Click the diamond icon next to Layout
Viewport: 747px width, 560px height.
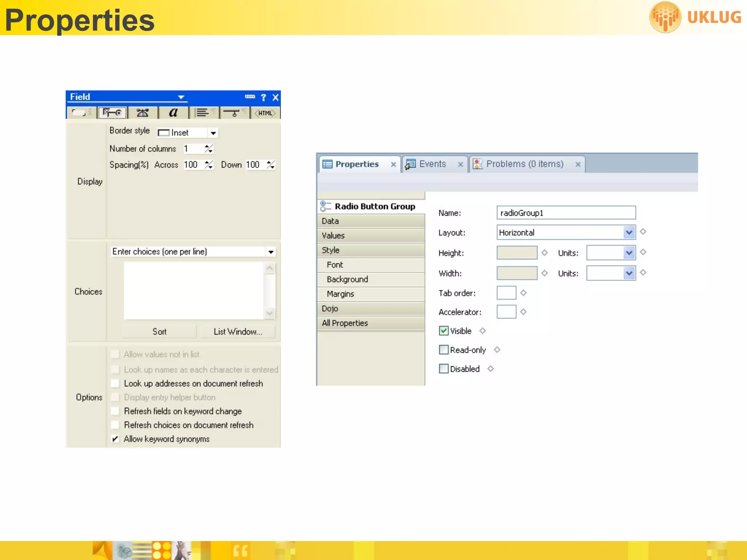[643, 232]
